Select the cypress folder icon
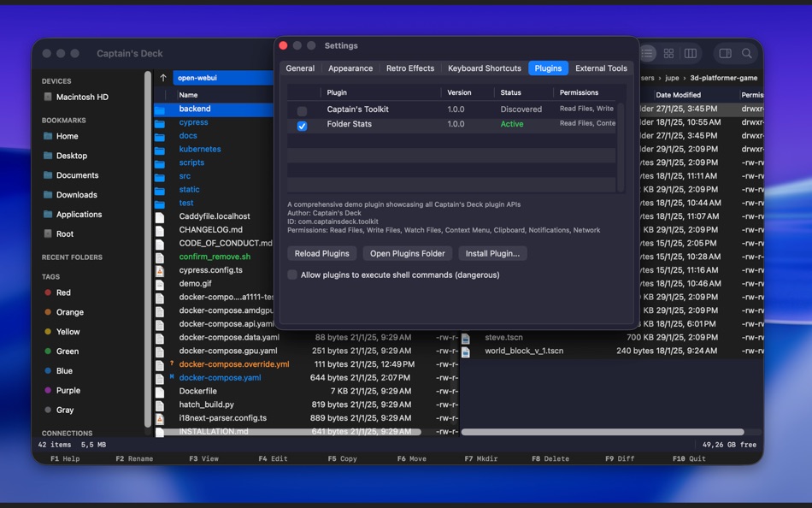 160,123
